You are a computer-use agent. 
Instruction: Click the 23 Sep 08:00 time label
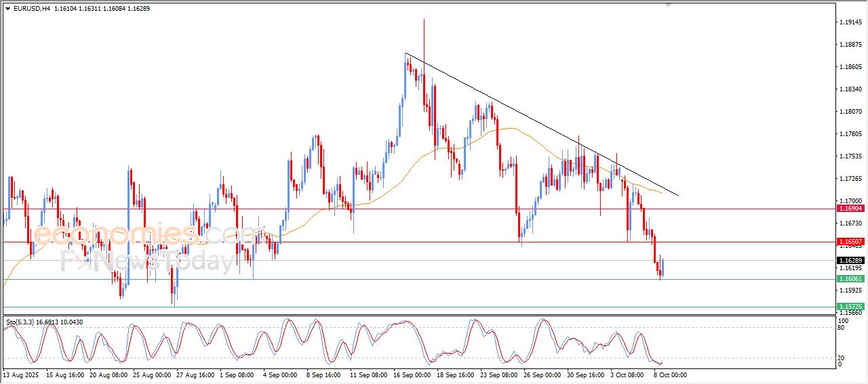(x=499, y=375)
